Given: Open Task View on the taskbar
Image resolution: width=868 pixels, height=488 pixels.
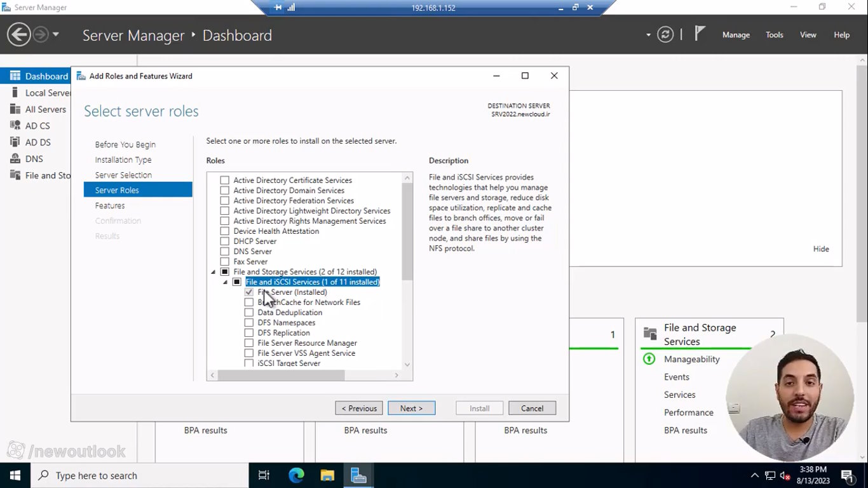Looking at the screenshot, I should 264,475.
